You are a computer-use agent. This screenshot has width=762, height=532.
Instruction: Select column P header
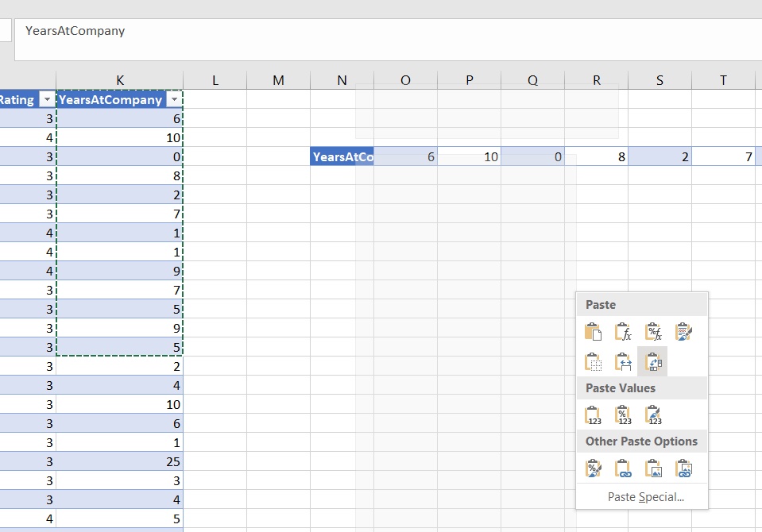point(470,80)
